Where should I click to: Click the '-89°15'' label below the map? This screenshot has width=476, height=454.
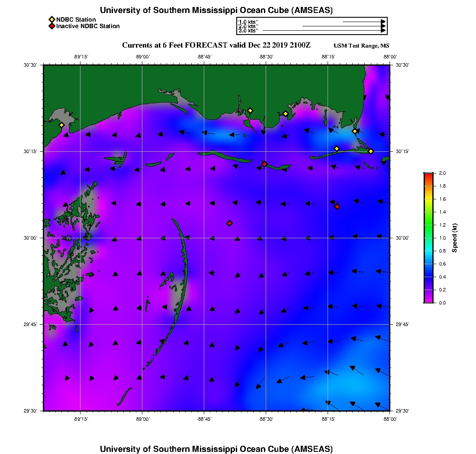click(80, 419)
